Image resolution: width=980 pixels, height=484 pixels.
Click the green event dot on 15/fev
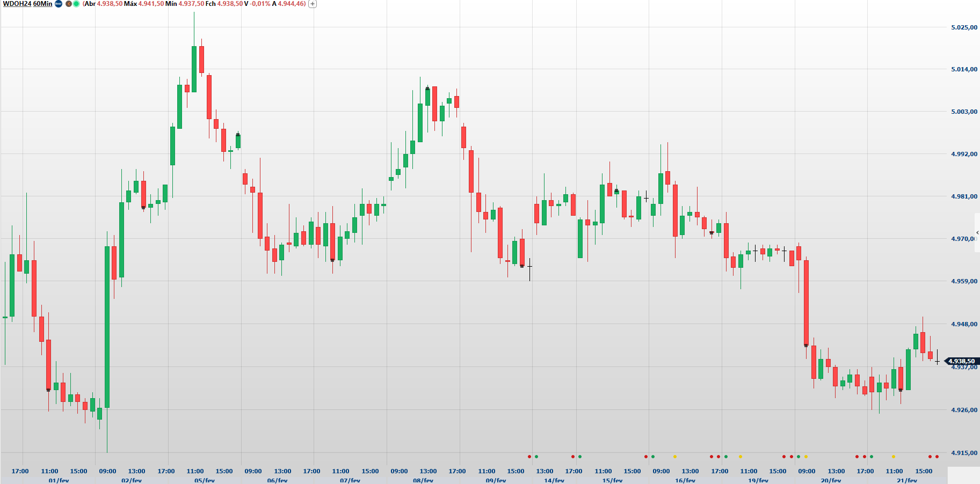pyautogui.click(x=580, y=457)
